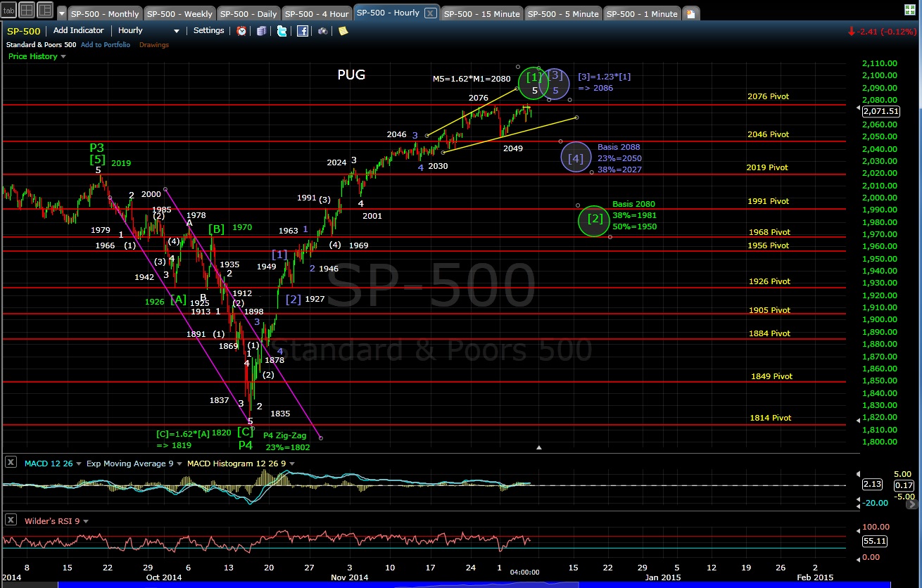Share chart via Twitter icon
The width and height of the screenshot is (922, 588).
pos(282,31)
